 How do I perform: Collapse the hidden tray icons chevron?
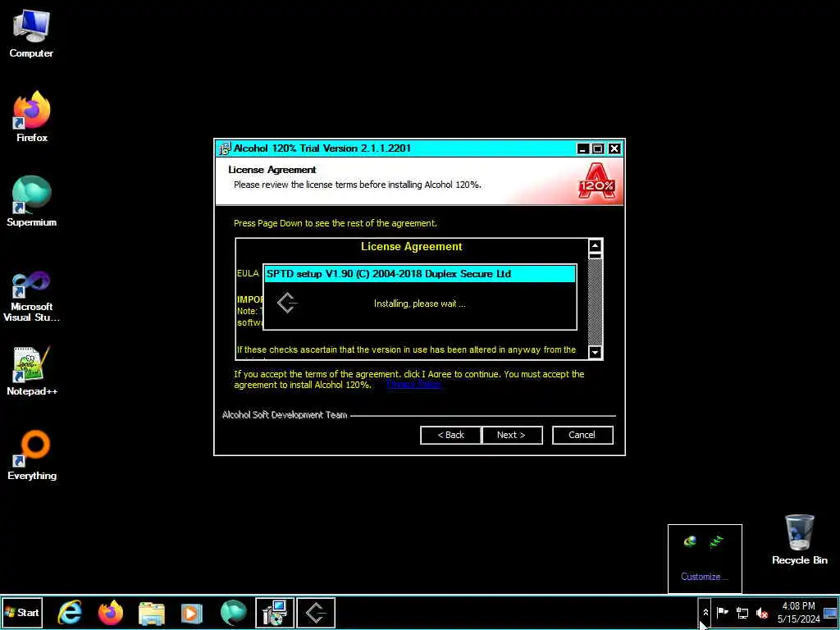click(705, 612)
